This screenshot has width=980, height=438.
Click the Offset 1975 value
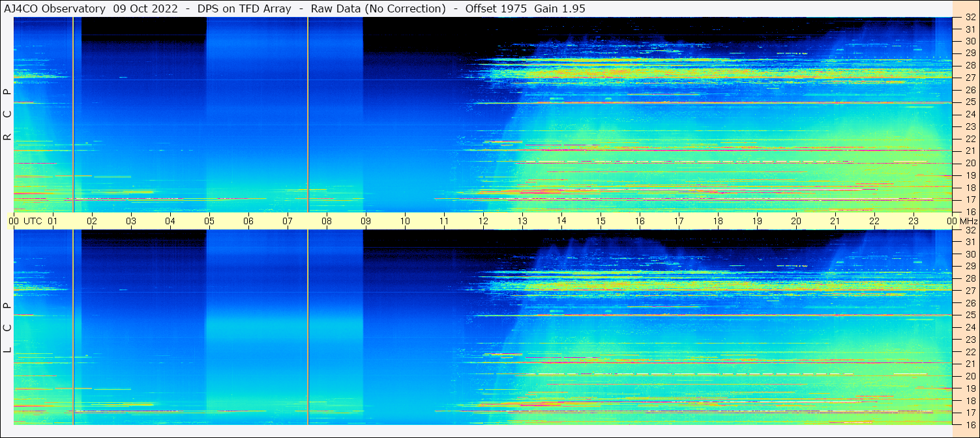pyautogui.click(x=496, y=8)
